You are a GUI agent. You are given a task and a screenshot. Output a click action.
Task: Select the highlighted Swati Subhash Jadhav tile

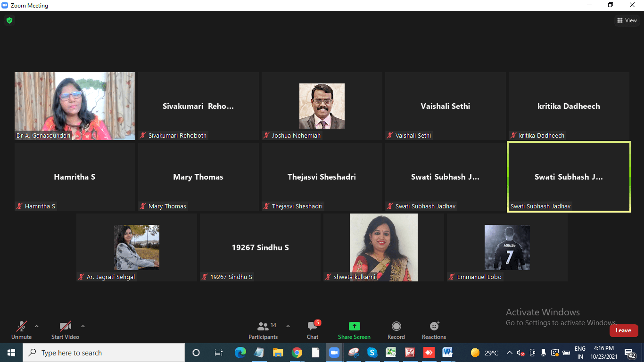(x=569, y=177)
